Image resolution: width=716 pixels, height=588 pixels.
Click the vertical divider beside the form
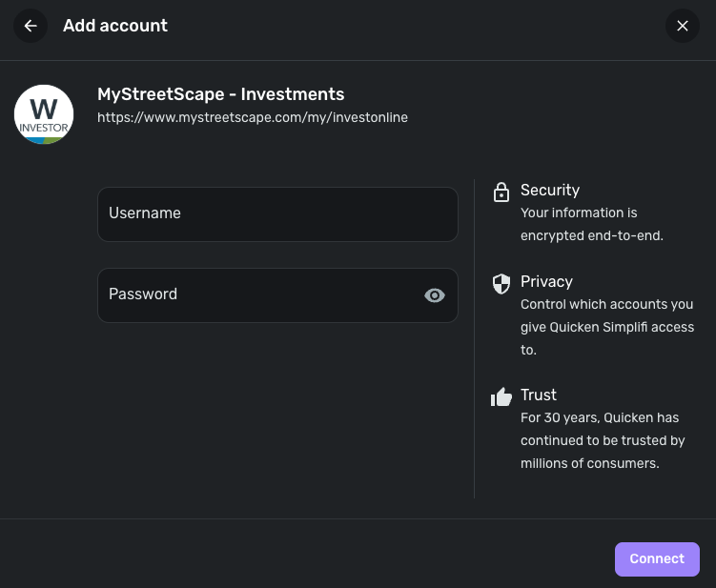pyautogui.click(x=474, y=338)
